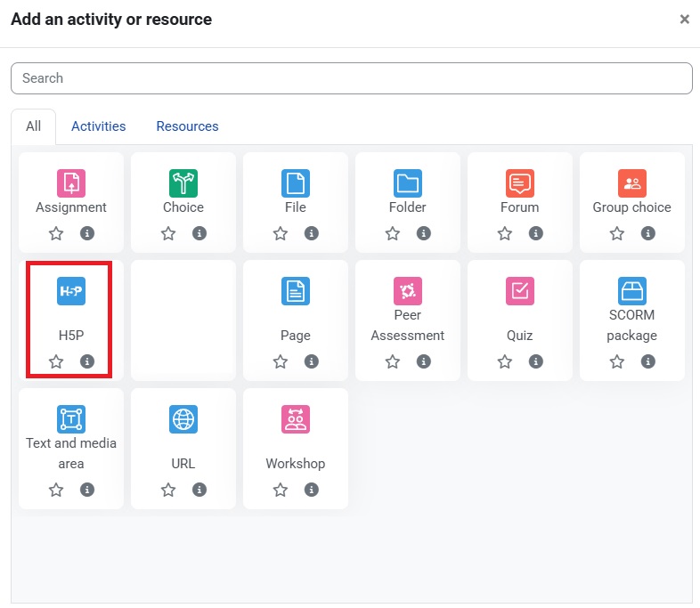
Task: Close the Add an activity dialog
Action: pos(684,19)
